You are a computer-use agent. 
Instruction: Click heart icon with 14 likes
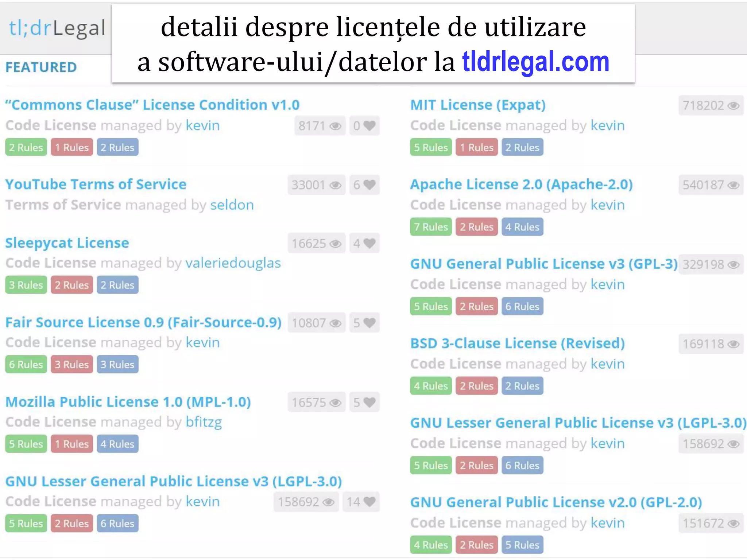click(369, 502)
